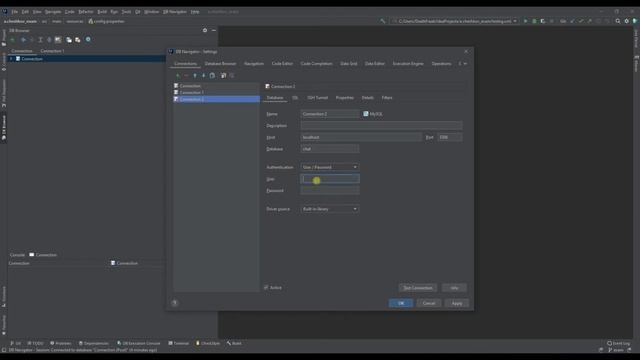Switch to the Connections settings tab
The height and width of the screenshot is (360, 640).
(x=186, y=64)
